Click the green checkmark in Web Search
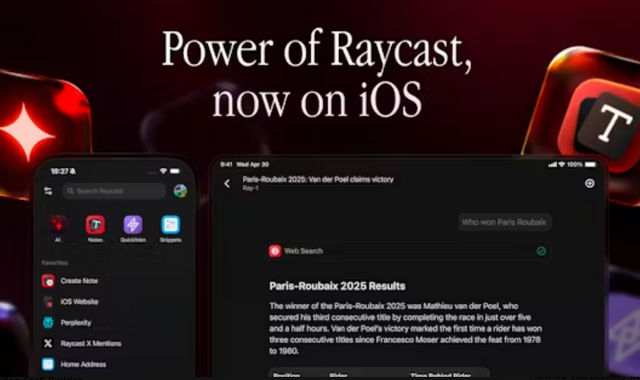The image size is (640, 380). pyautogui.click(x=541, y=251)
